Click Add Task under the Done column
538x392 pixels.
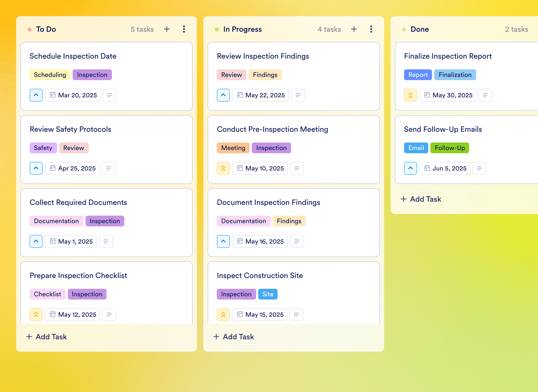(421, 199)
